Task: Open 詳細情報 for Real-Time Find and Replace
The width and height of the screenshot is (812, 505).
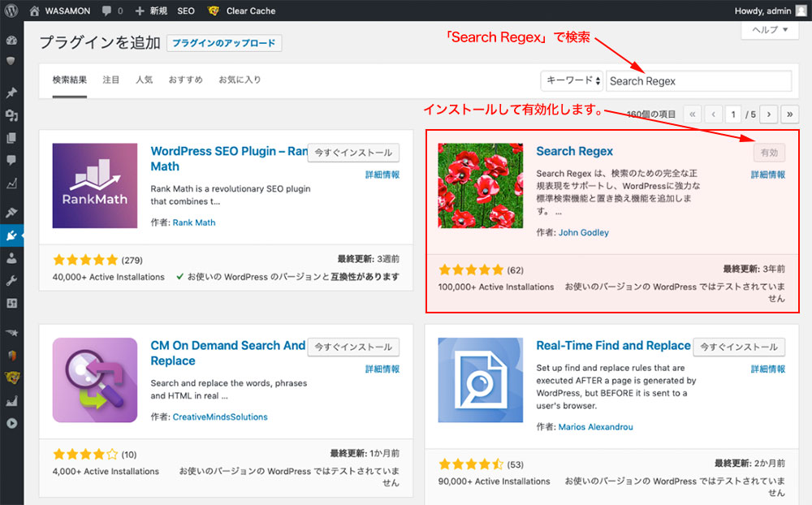Action: pos(768,369)
